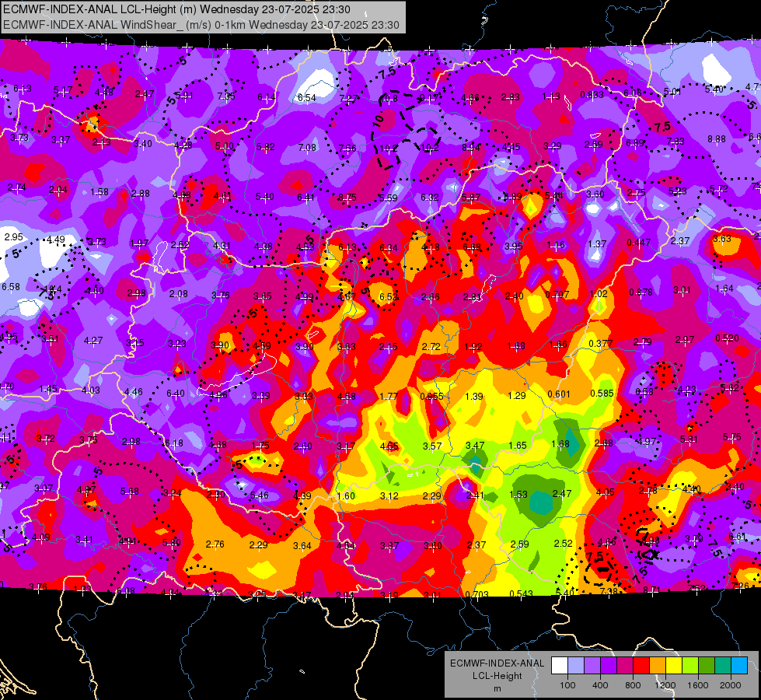
Task: Click the wind shear value '8.94'
Action: click(x=471, y=147)
